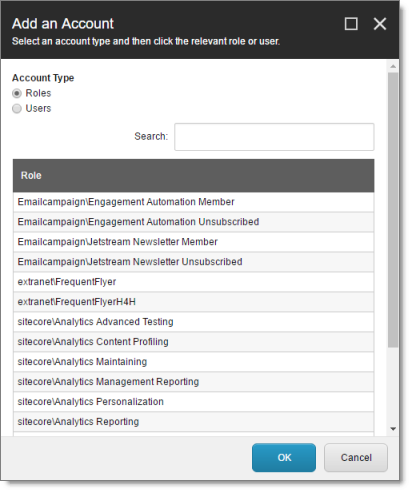409x490 pixels.
Task: Choose Emailcampaign\Jetstream Newsletter Unsubscribed role
Action: coord(193,262)
